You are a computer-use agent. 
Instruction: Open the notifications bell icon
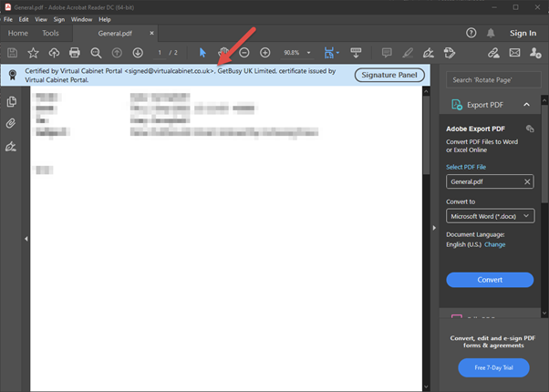pyautogui.click(x=491, y=33)
